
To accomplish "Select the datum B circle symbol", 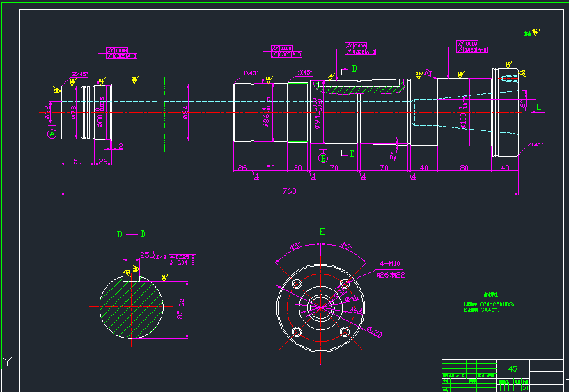I will pos(323,158).
